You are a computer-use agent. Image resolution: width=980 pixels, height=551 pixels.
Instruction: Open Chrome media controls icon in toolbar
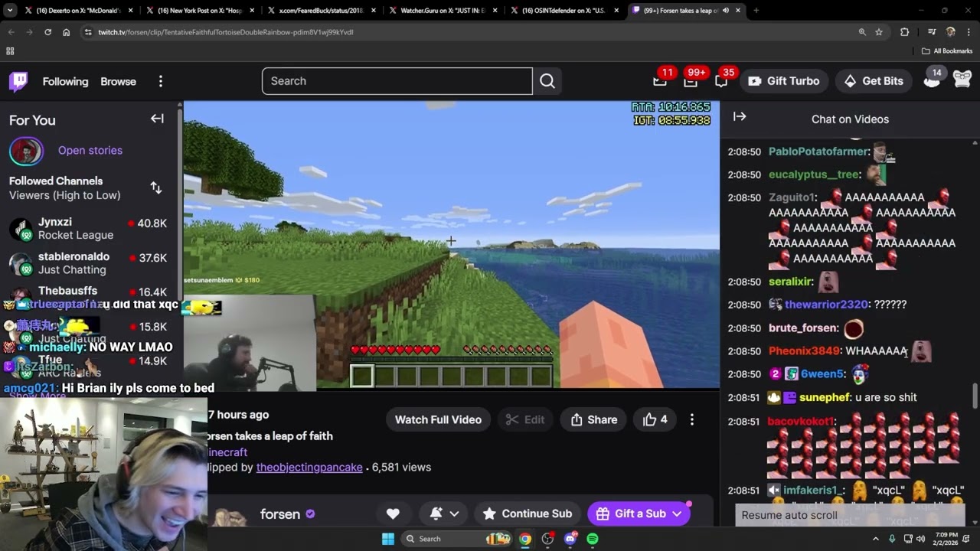[x=931, y=32]
